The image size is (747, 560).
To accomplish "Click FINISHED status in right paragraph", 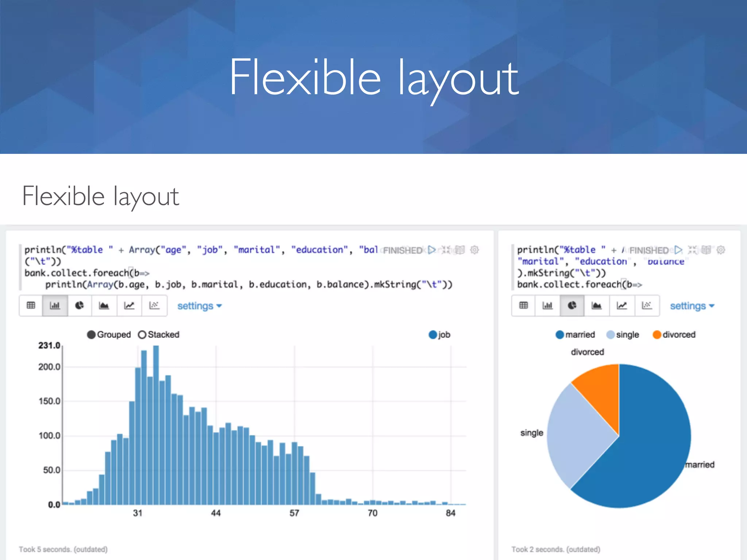I will click(649, 250).
